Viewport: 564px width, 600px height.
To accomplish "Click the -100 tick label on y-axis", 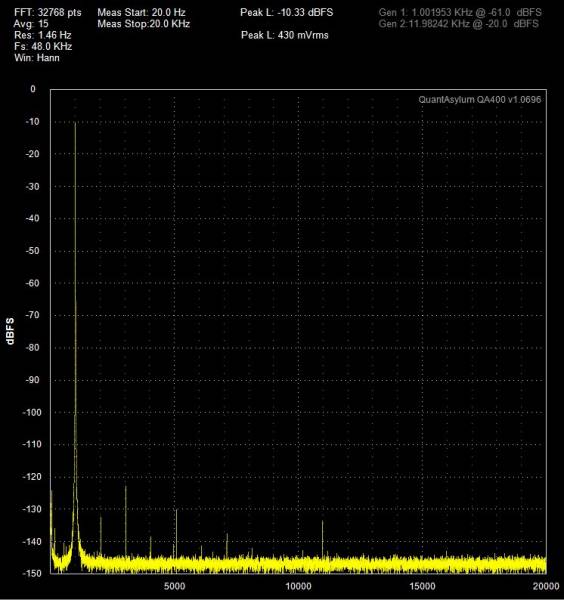I will 31,412.
